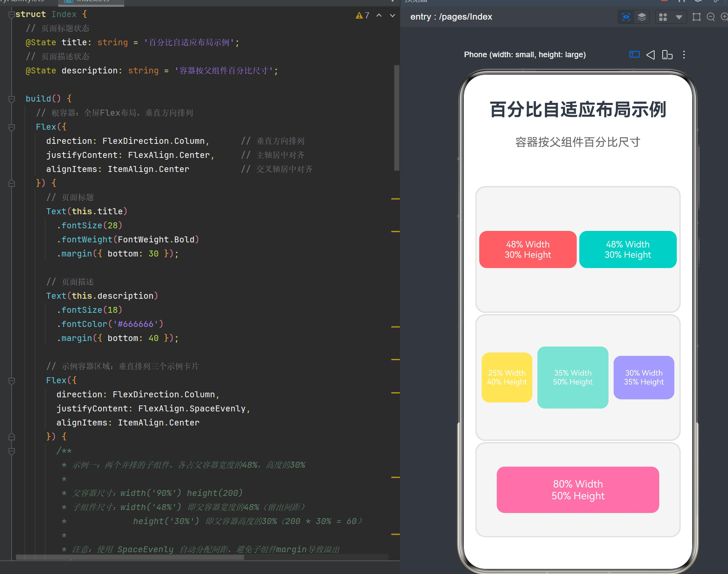The image size is (728, 574).
Task: Click the editor horizontal scrollbar thumb
Action: (x=130, y=557)
